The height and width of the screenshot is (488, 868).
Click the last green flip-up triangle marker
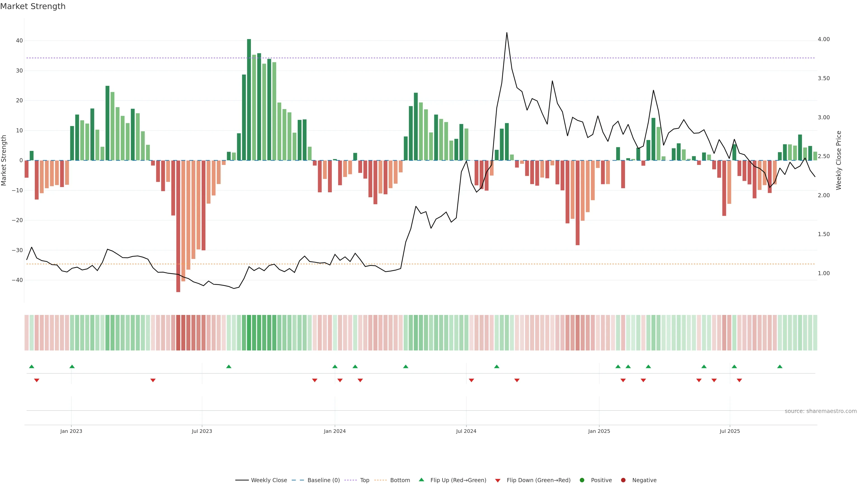780,366
